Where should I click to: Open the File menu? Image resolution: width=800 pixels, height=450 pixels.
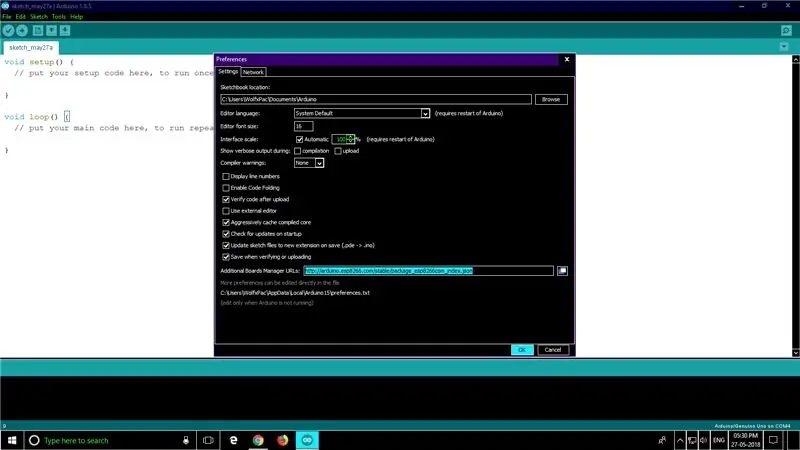click(7, 17)
